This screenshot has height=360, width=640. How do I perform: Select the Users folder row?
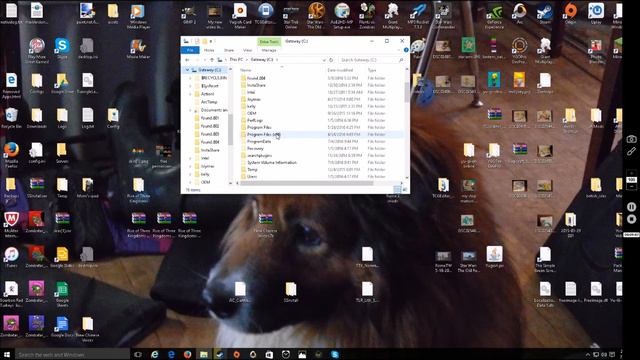point(321,177)
